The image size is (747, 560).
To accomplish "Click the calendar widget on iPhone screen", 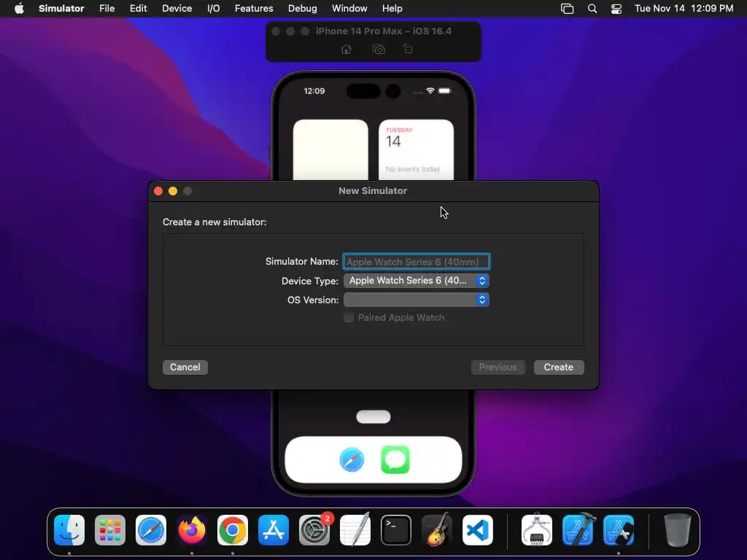I will (x=416, y=150).
